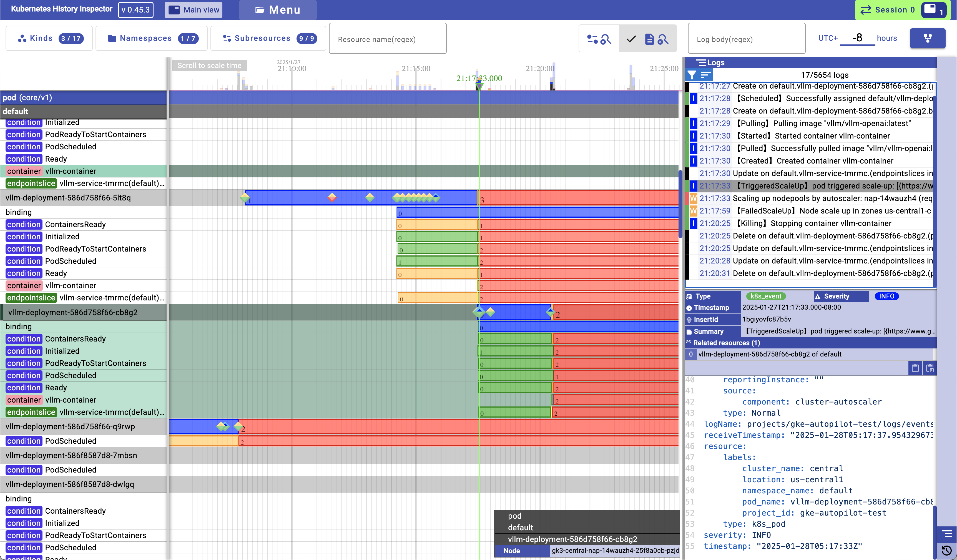The height and width of the screenshot is (560, 957).
Task: Click the Logs panel header icon
Action: click(701, 63)
